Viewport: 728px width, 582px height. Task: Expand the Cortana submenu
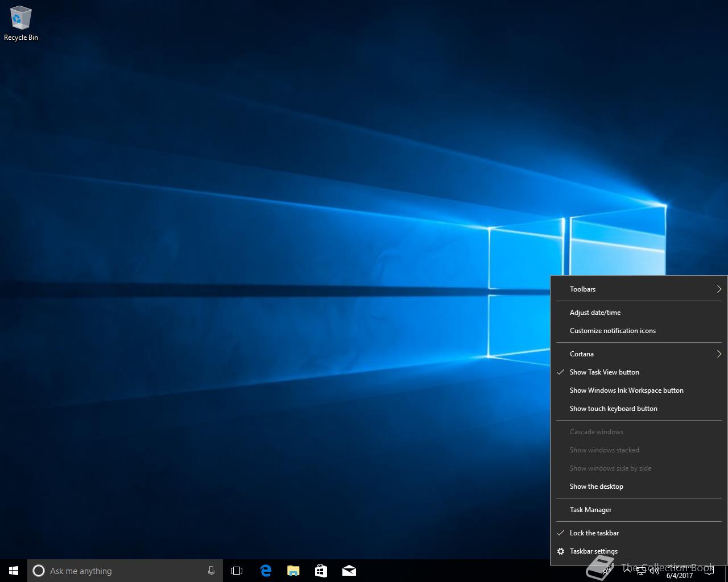[x=639, y=354]
